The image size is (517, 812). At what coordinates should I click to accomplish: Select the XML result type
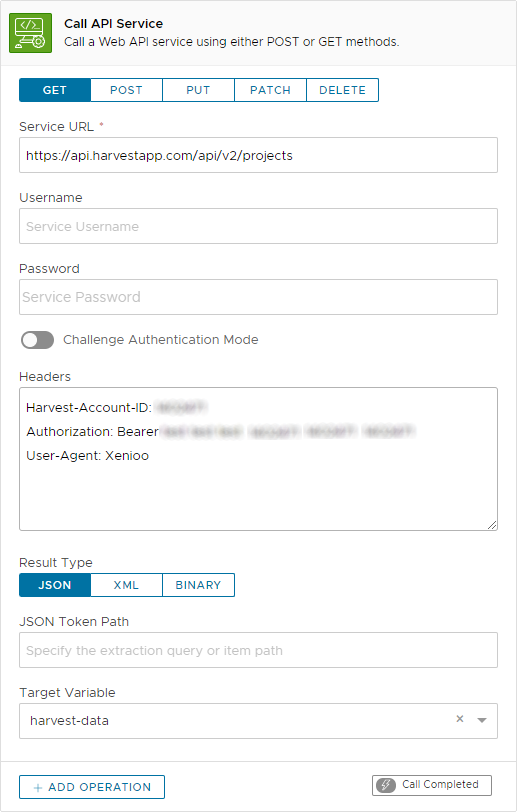coord(126,585)
